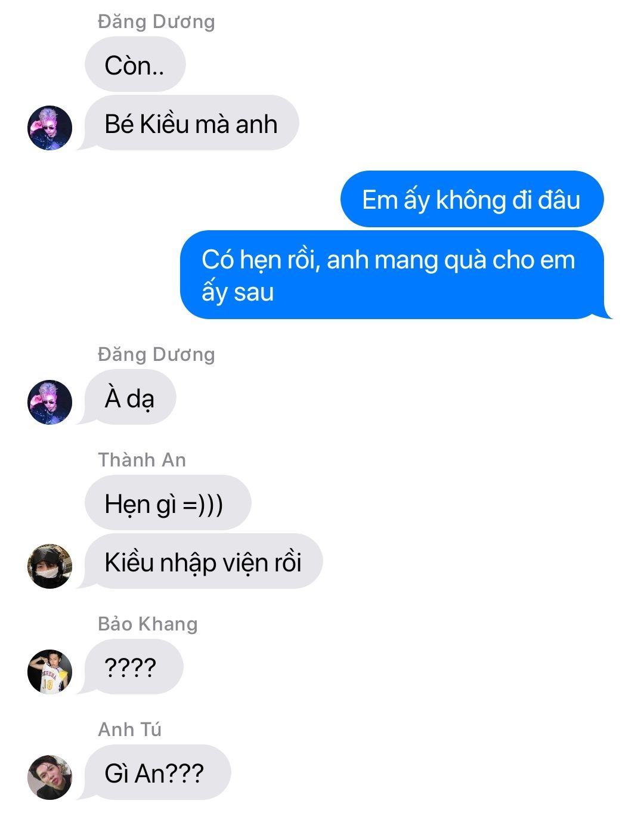Click the second 'Đăng Dương' sender name
644x813 pixels.
pos(156,354)
